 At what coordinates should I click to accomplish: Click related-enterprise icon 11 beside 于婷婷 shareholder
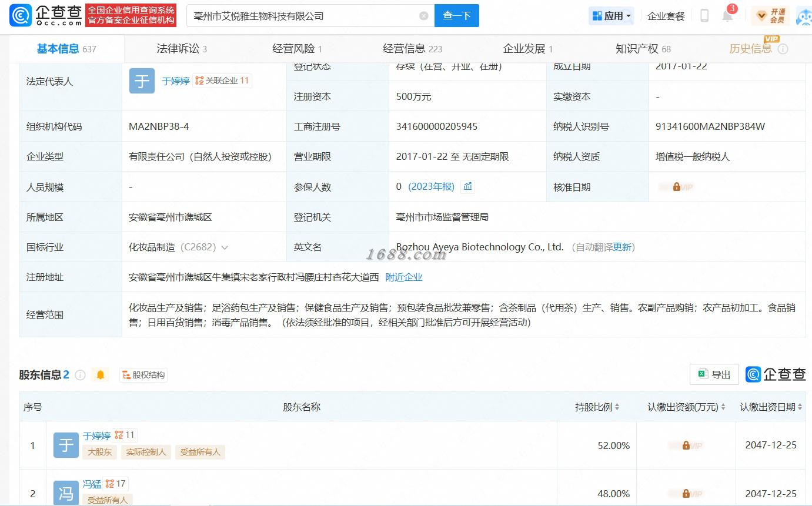coord(125,435)
